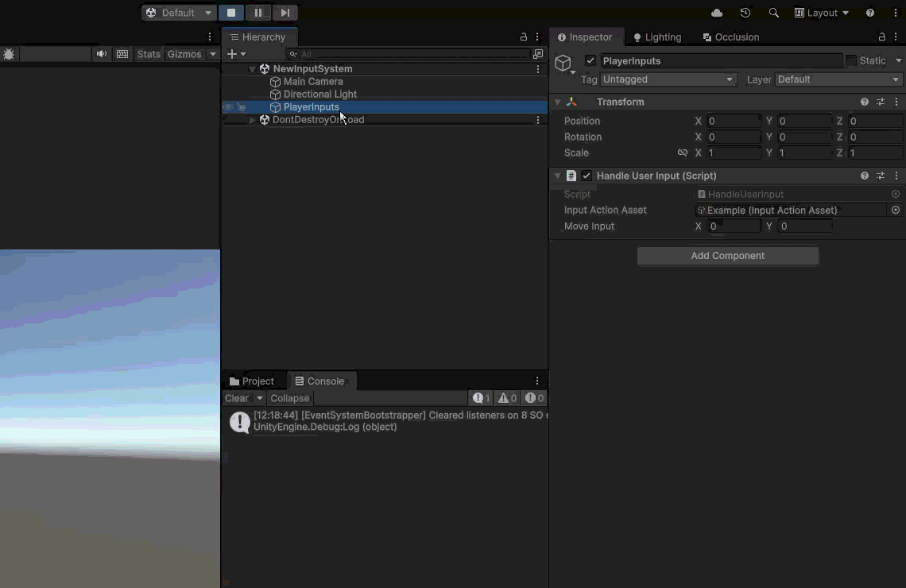Disable the PlayerInputs active checkbox

[590, 60]
